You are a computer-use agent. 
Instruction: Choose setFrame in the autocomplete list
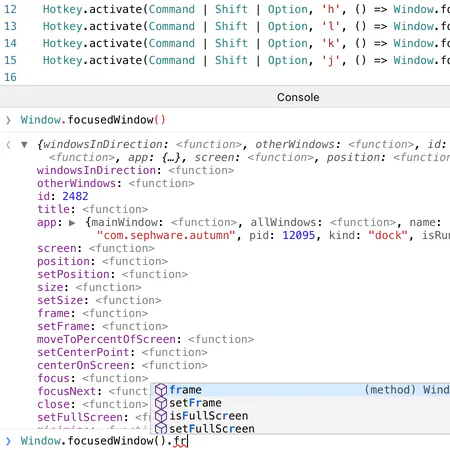point(300,403)
